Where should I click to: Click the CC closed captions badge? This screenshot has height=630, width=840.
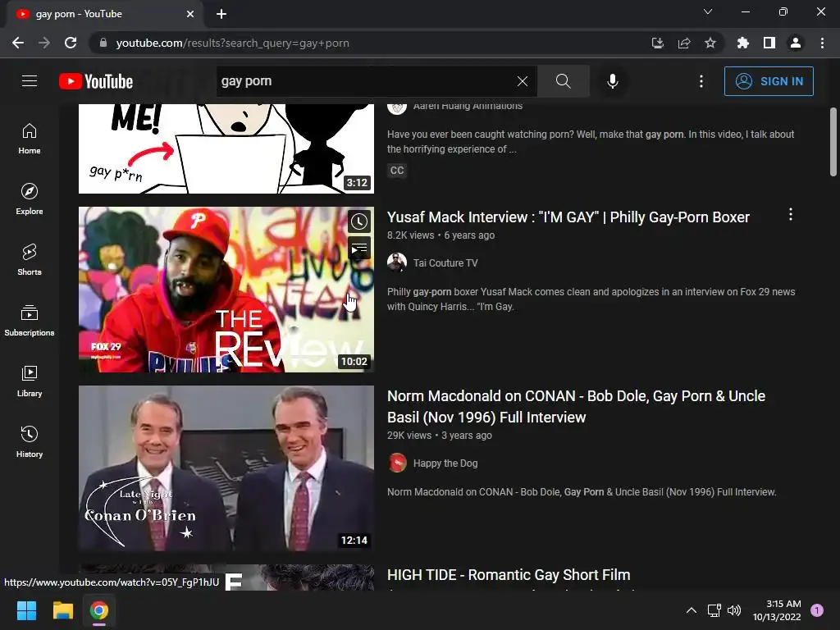(397, 171)
